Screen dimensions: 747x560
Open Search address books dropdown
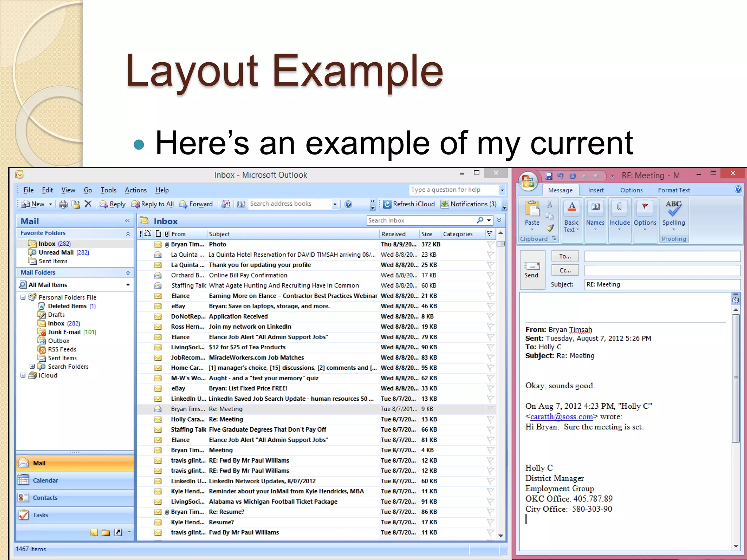pos(334,204)
